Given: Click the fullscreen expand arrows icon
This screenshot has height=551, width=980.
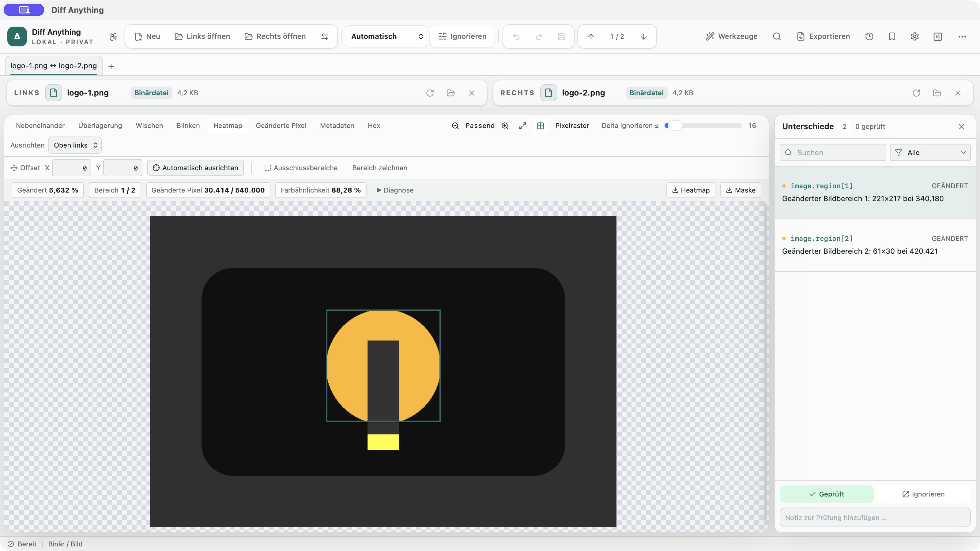Looking at the screenshot, I should click(523, 126).
